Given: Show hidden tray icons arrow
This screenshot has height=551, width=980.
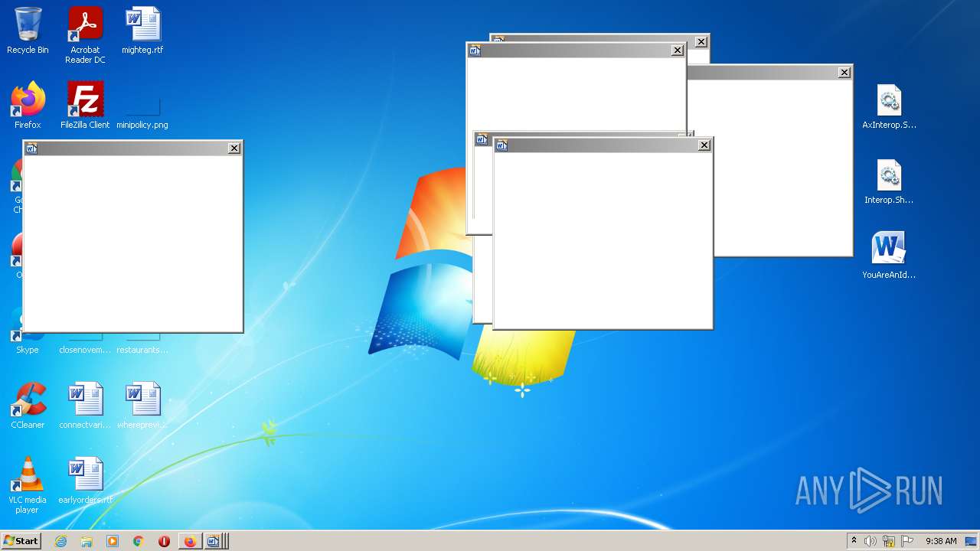Looking at the screenshot, I should point(854,540).
